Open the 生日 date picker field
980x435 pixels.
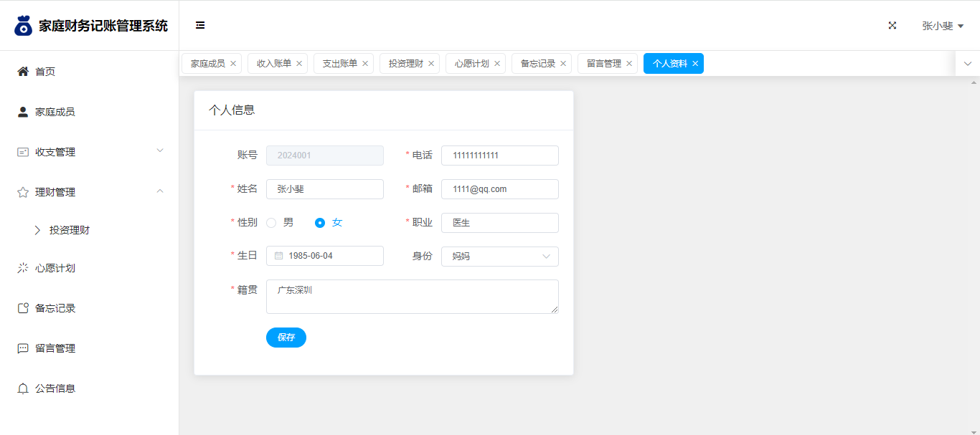pyautogui.click(x=325, y=256)
